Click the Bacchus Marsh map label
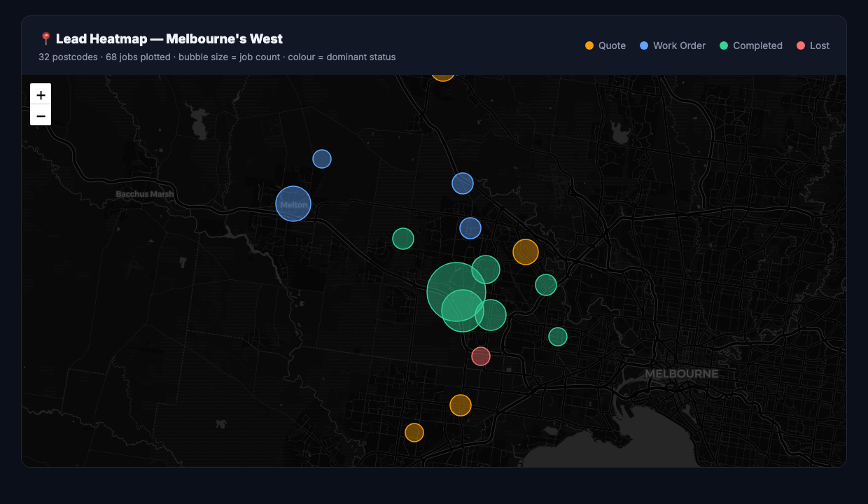 145,194
